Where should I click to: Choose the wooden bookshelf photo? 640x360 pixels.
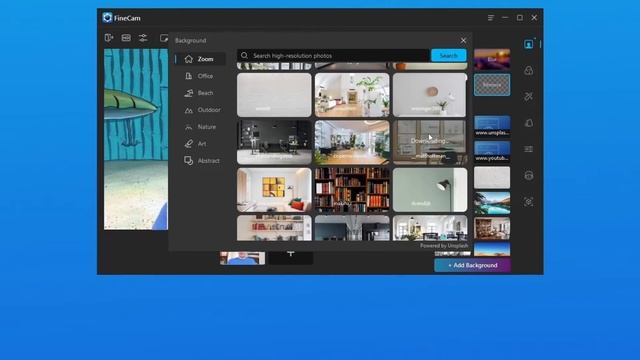[x=352, y=190]
